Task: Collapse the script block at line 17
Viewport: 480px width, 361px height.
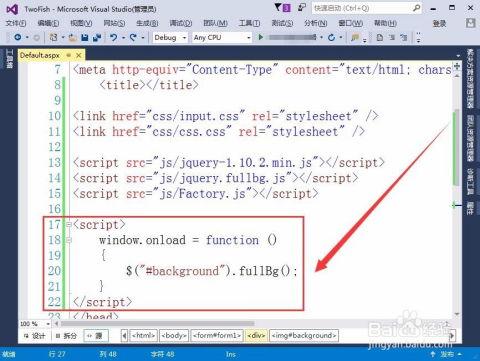Action: pyautogui.click(x=69, y=225)
